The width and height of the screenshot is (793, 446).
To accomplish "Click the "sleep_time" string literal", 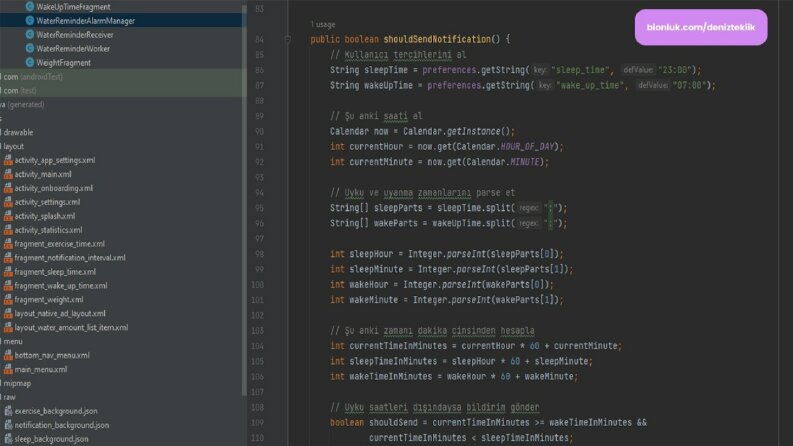I will (x=582, y=70).
